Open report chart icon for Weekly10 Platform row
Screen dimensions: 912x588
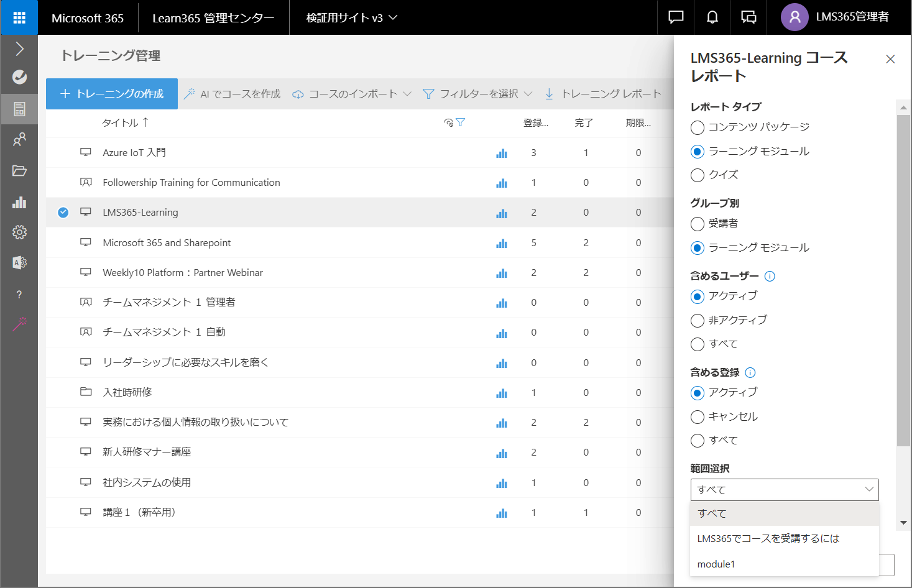(502, 273)
